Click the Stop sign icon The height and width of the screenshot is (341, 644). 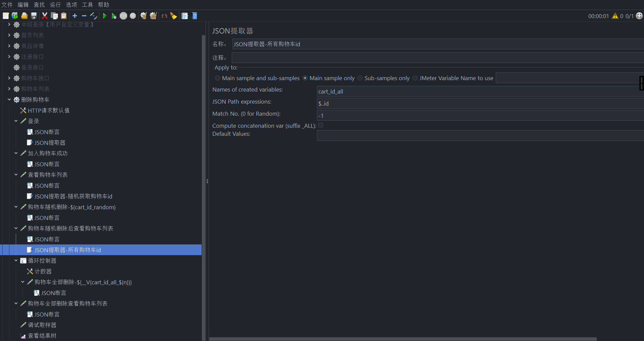coord(123,16)
